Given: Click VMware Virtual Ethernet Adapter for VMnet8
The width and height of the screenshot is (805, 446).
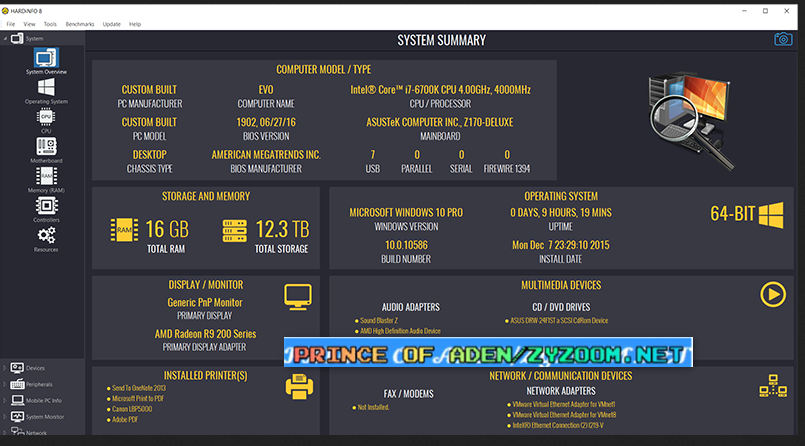Looking at the screenshot, I should (x=564, y=415).
